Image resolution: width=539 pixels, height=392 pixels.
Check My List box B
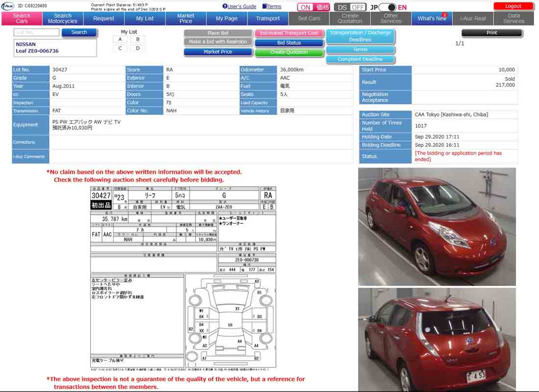[x=138, y=39]
